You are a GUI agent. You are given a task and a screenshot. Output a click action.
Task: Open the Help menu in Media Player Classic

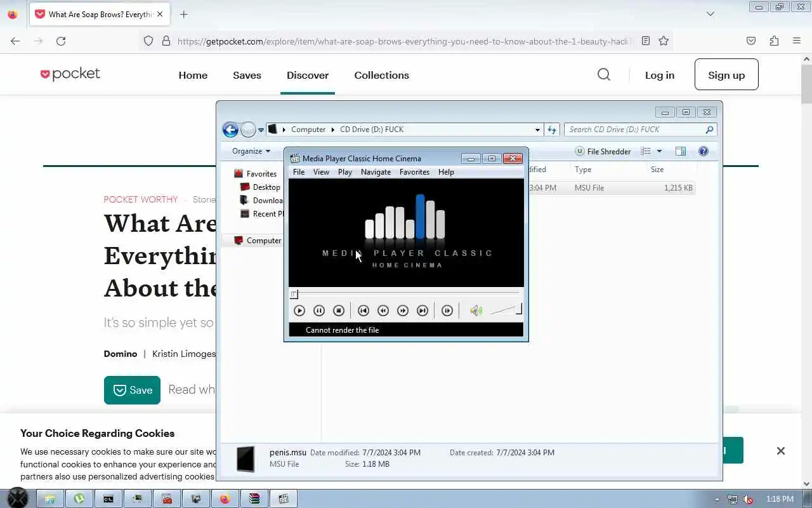(x=446, y=172)
